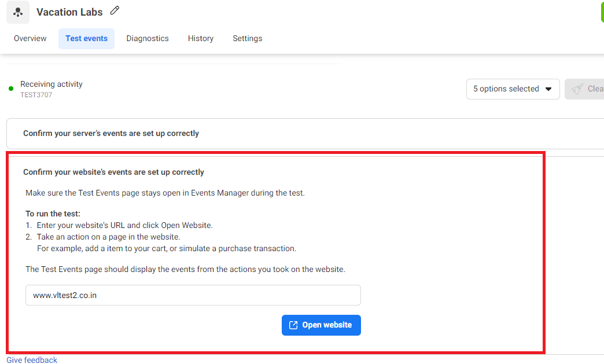Click the green button at top right edge
604x364 pixels.
point(602,12)
